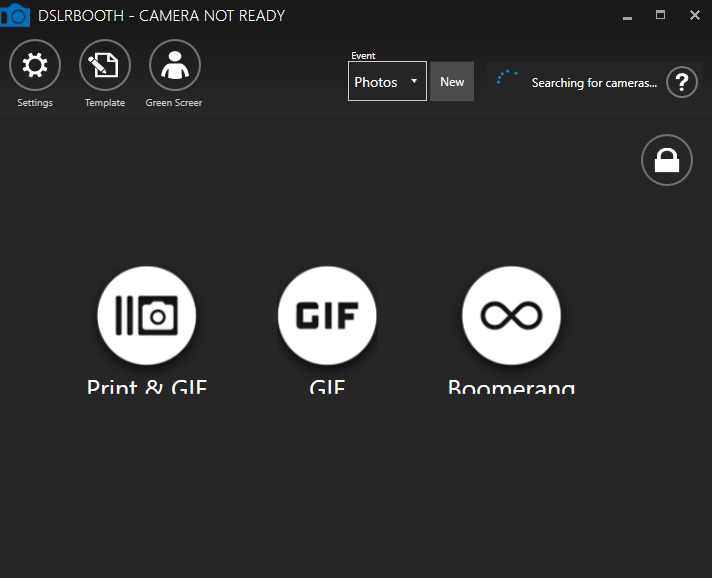Start a Print & GIF session icon
The height and width of the screenshot is (578, 712).
pyautogui.click(x=147, y=316)
